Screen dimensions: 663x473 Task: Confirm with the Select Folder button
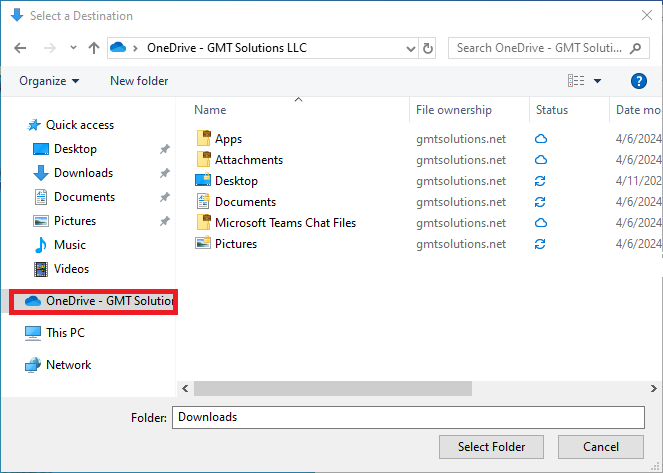click(x=491, y=447)
